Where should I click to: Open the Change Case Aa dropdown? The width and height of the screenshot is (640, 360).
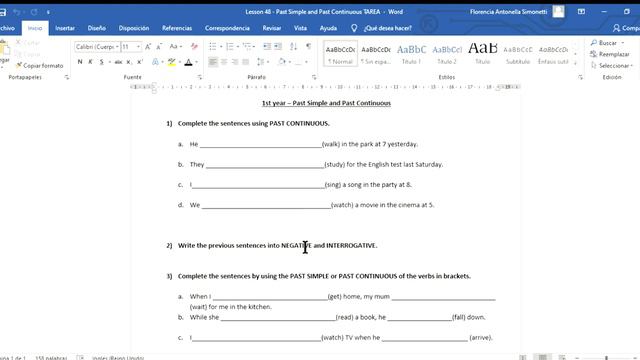[176, 47]
